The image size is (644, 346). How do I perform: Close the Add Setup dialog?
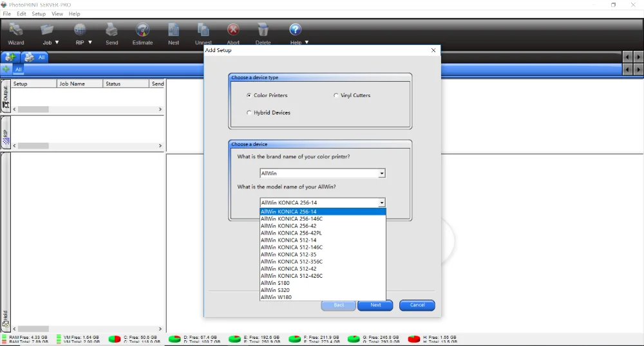pos(433,50)
